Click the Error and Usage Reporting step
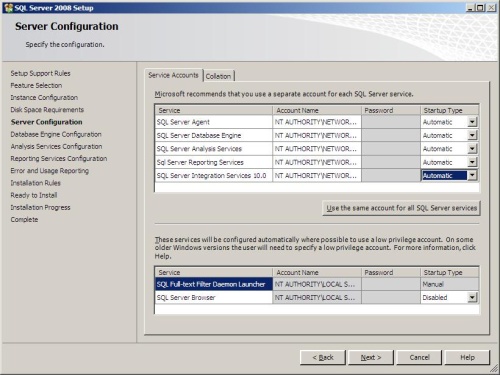 49,171
